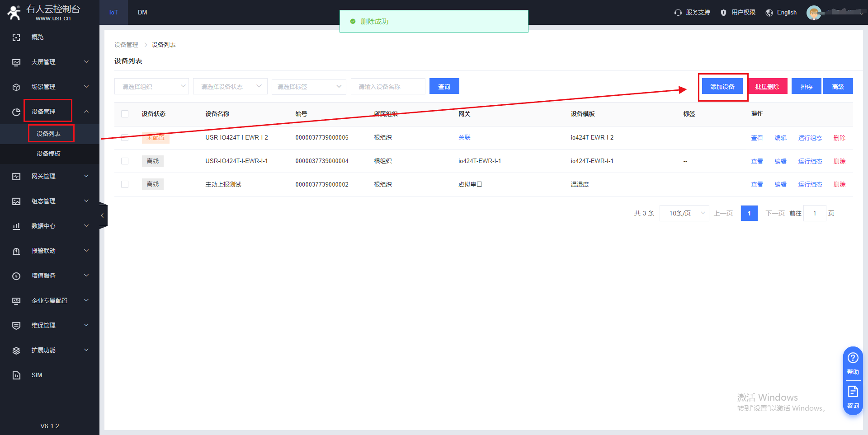Open the 10条/页 page size dropdown

click(x=684, y=213)
